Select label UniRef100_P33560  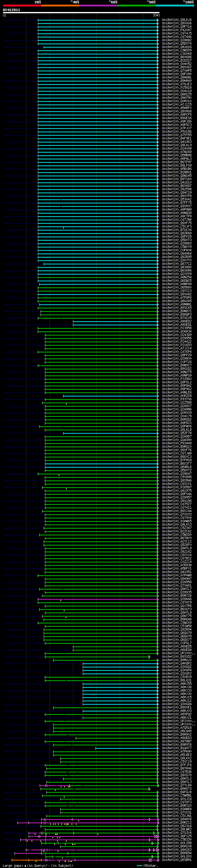[176, 379]
